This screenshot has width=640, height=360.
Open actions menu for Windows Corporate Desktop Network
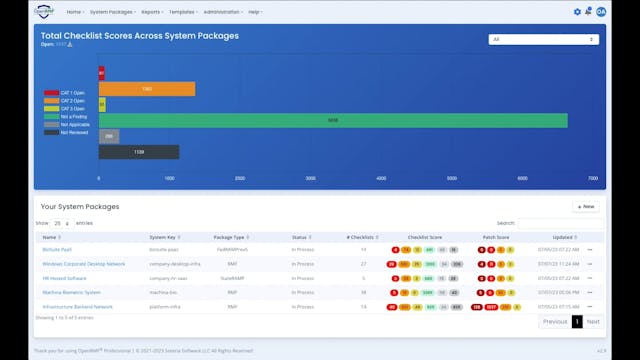590,264
